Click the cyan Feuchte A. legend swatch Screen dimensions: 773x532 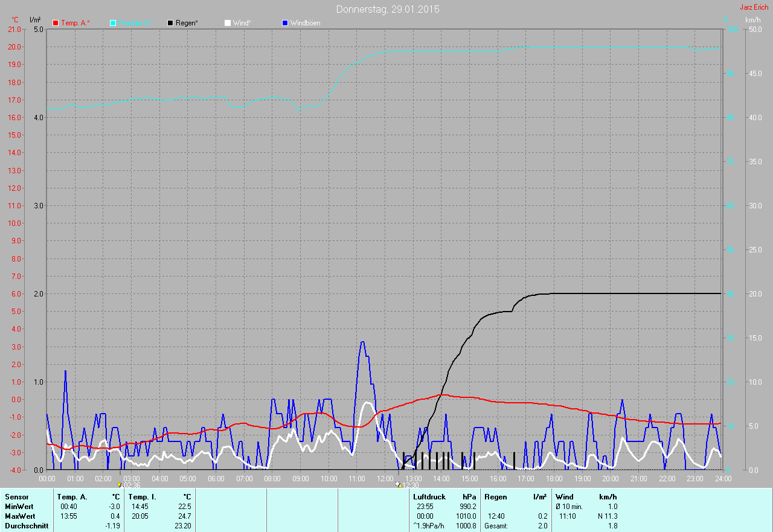pos(113,23)
